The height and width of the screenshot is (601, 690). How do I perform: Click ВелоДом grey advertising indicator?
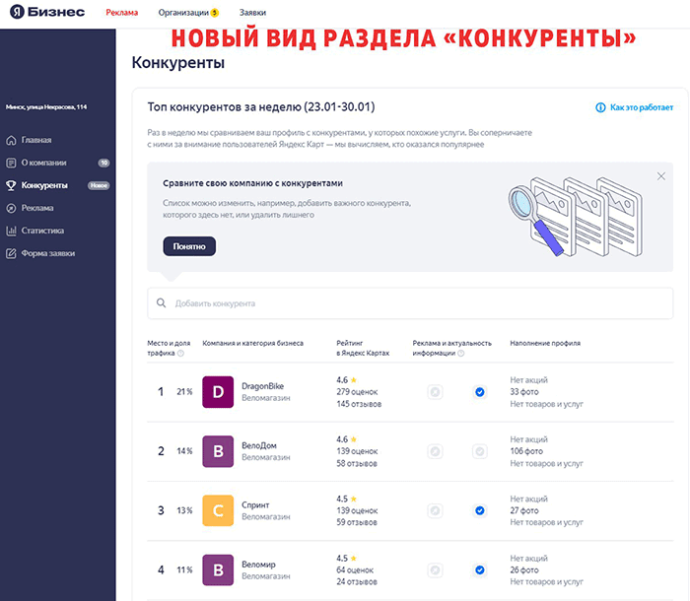point(435,451)
